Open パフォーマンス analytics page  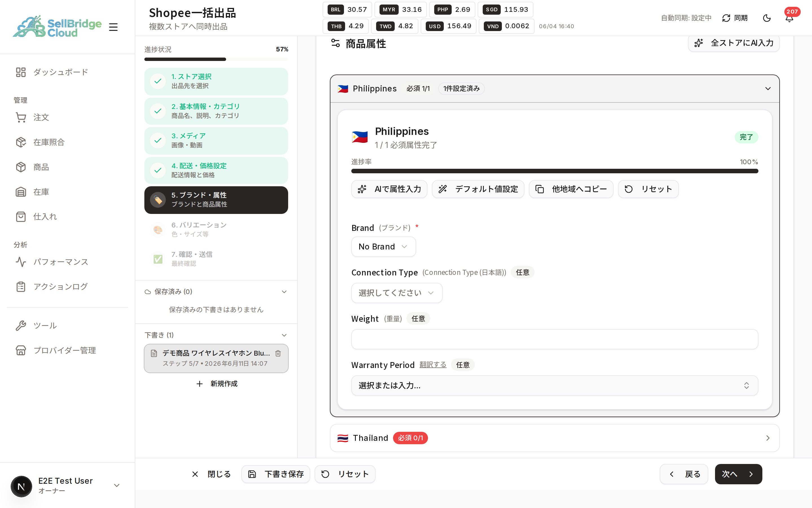pos(67,262)
